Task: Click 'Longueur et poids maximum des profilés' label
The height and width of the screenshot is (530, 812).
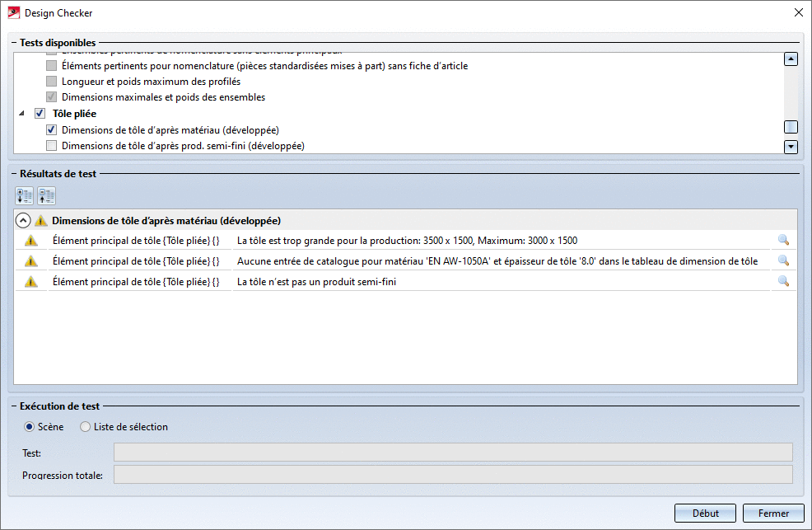Action: click(152, 82)
